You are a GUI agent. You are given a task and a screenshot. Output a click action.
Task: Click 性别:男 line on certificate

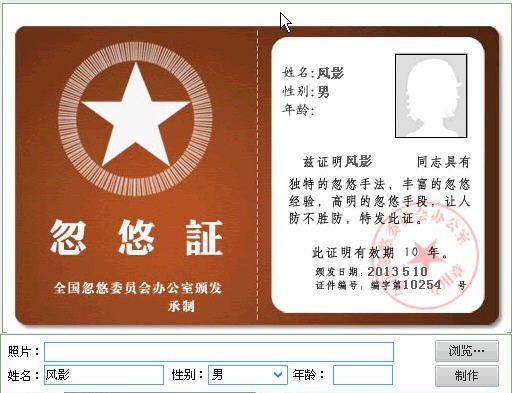coord(306,91)
